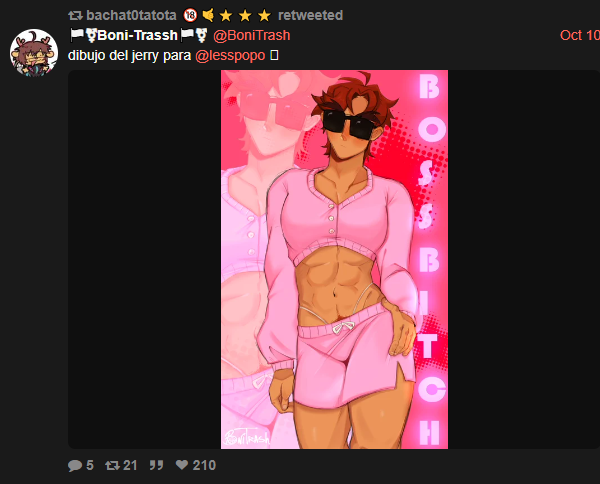Viewport: 600px width, 484px height.
Task: Open the Oct 10 tweet date link
Action: [580, 35]
